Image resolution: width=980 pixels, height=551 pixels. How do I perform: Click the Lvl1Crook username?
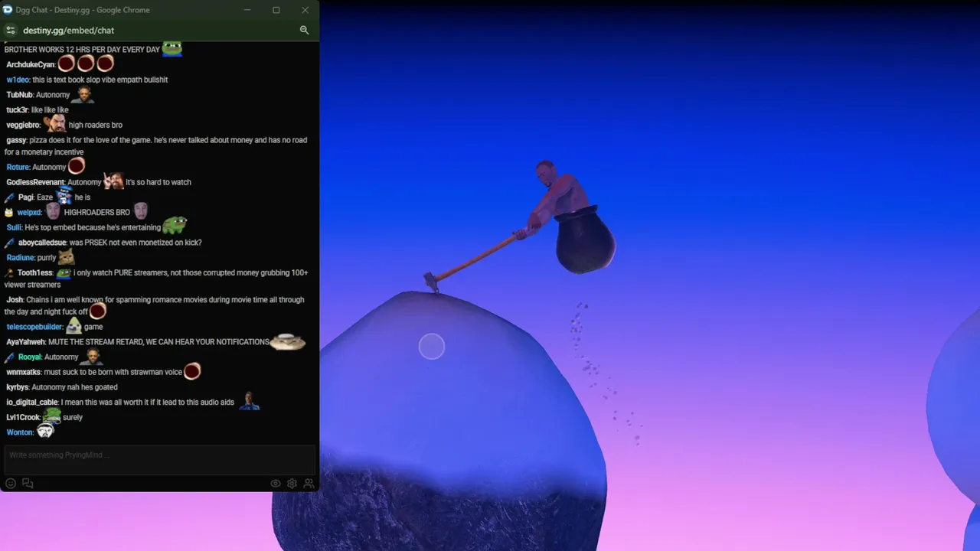pyautogui.click(x=23, y=417)
